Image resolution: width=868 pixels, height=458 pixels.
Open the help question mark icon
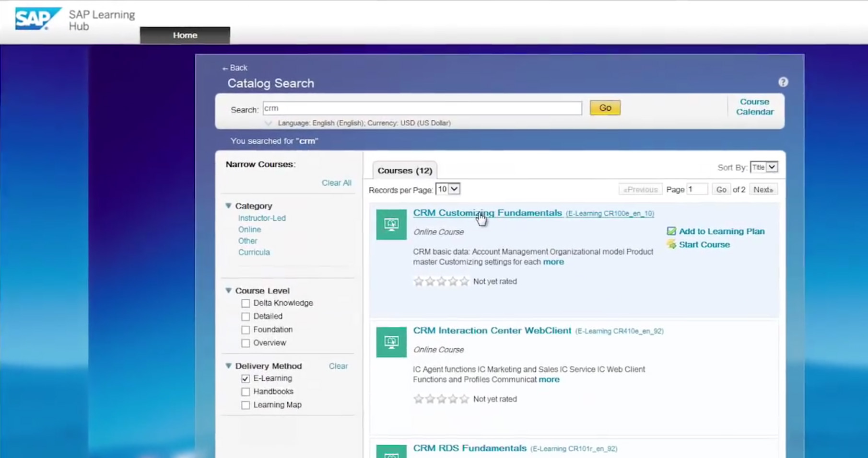(x=783, y=82)
